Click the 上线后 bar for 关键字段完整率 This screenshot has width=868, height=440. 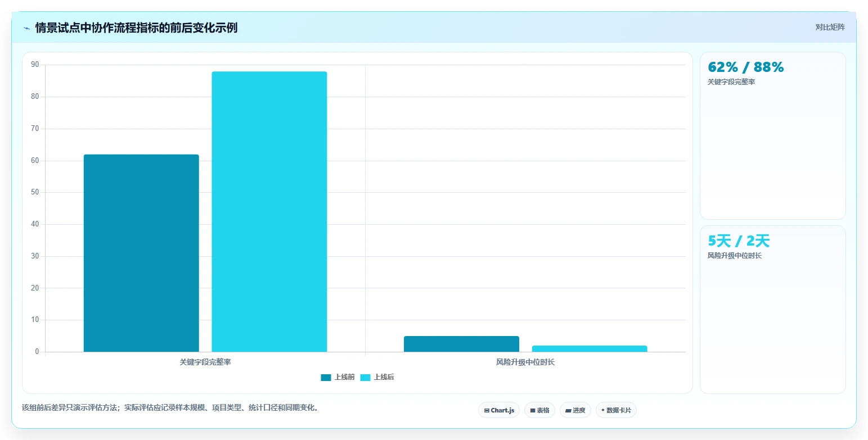(x=269, y=212)
